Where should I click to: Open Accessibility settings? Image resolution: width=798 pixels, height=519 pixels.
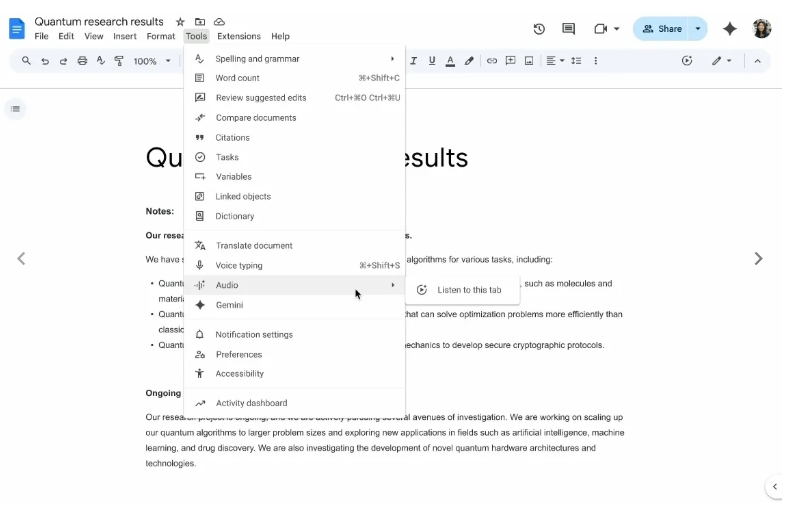(295, 373)
